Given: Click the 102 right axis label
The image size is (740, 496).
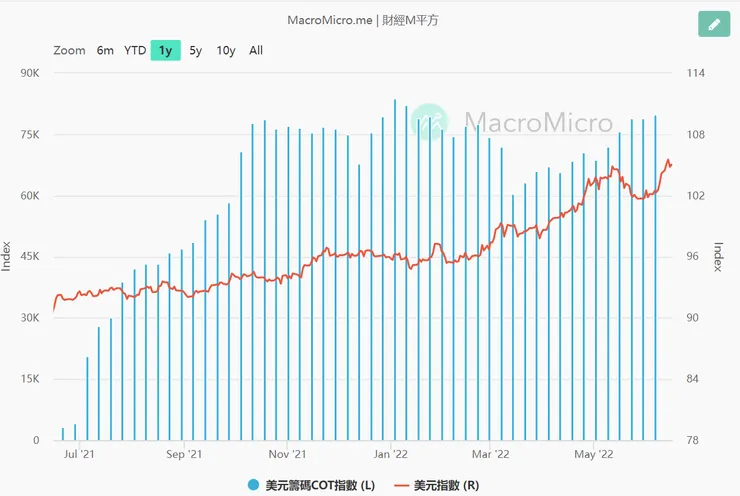Looking at the screenshot, I should tap(696, 196).
